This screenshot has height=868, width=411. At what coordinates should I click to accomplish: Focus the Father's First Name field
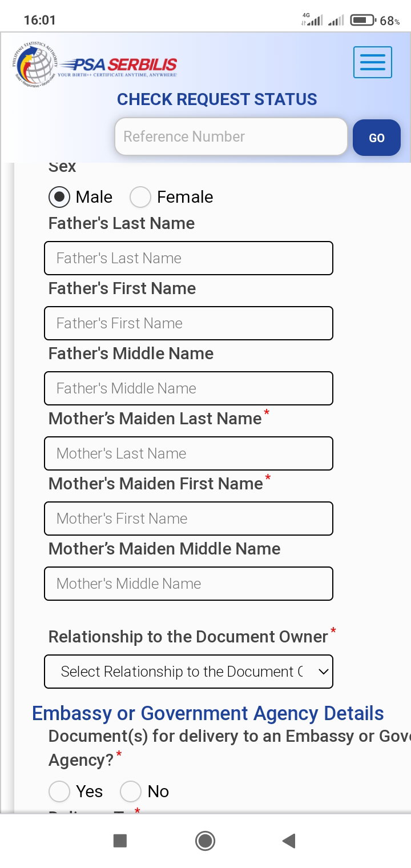[x=188, y=323]
